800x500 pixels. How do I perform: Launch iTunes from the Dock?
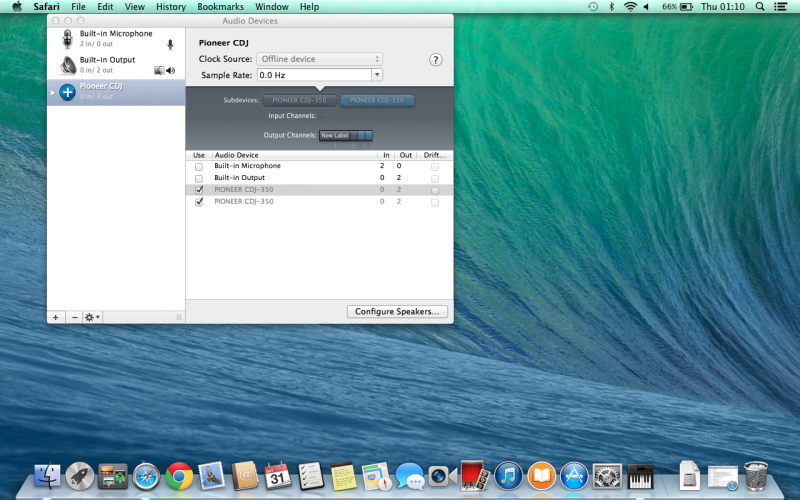[x=509, y=475]
